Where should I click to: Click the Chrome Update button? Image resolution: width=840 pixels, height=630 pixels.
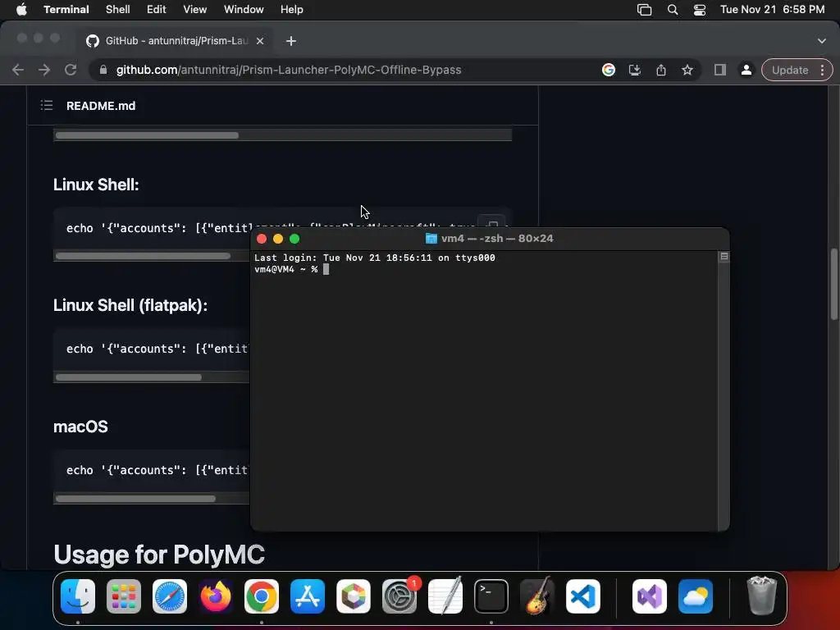click(790, 70)
